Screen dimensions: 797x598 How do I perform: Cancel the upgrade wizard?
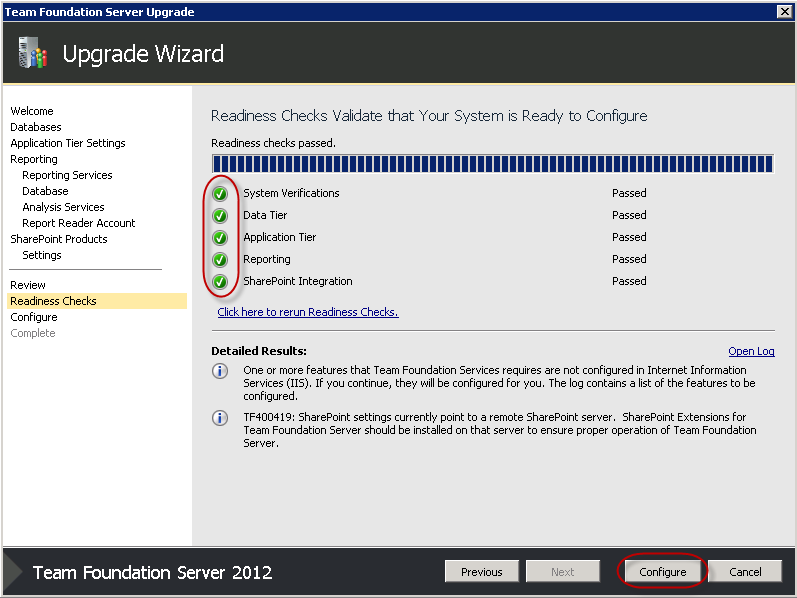[x=745, y=572]
